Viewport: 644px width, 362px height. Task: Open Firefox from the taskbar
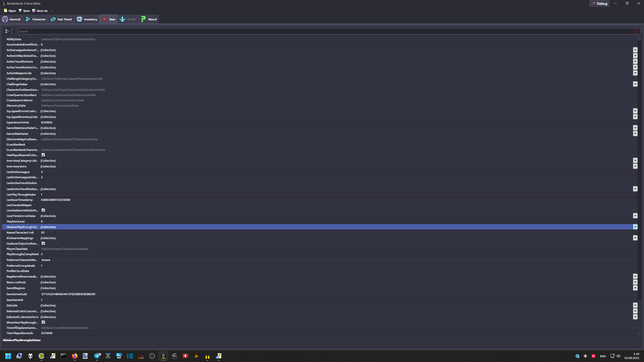74,356
